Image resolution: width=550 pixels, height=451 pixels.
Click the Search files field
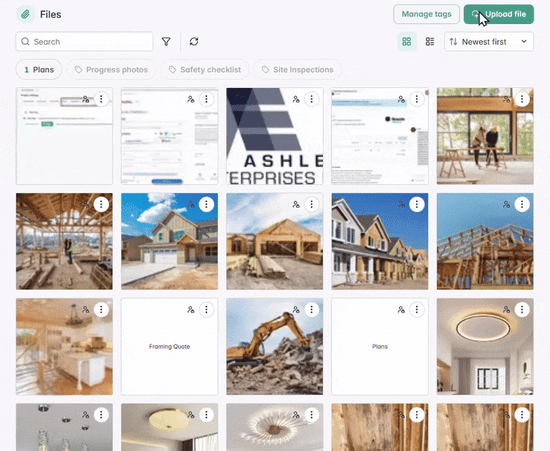[x=85, y=42]
